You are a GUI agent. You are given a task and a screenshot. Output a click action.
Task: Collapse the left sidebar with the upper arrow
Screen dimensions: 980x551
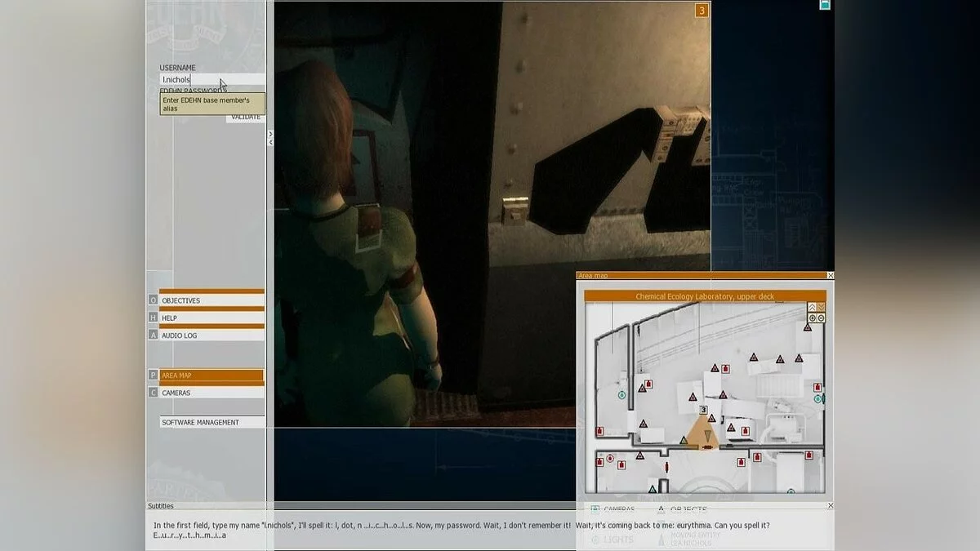click(x=270, y=134)
